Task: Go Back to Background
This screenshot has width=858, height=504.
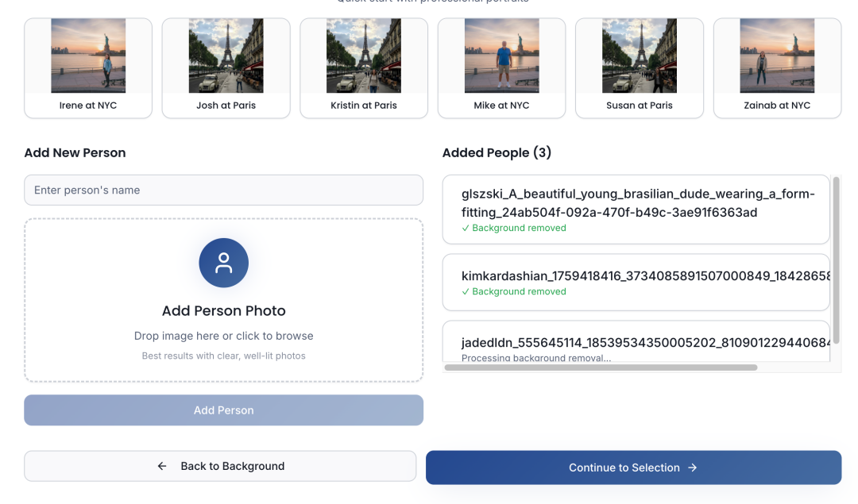Action: pos(220,466)
